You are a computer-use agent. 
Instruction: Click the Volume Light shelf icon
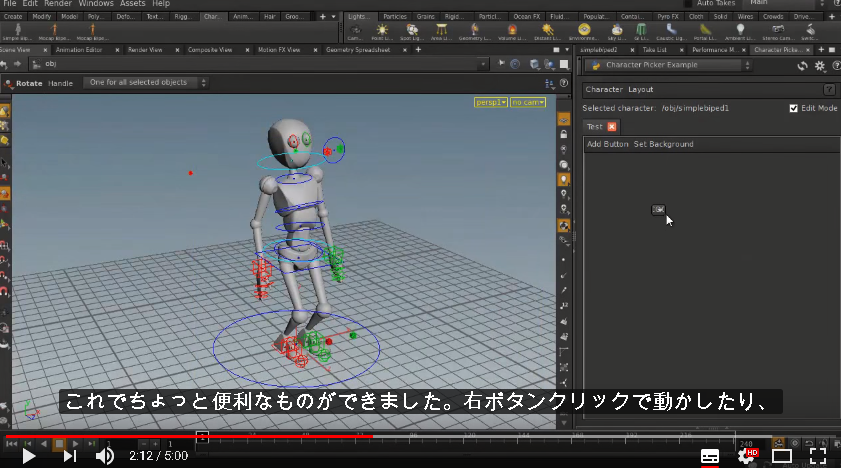tap(512, 32)
